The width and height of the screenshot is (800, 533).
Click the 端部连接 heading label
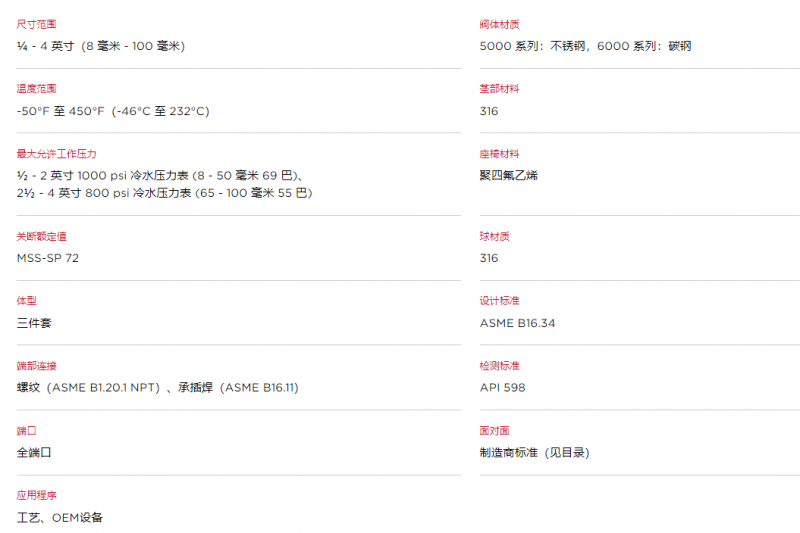36,366
